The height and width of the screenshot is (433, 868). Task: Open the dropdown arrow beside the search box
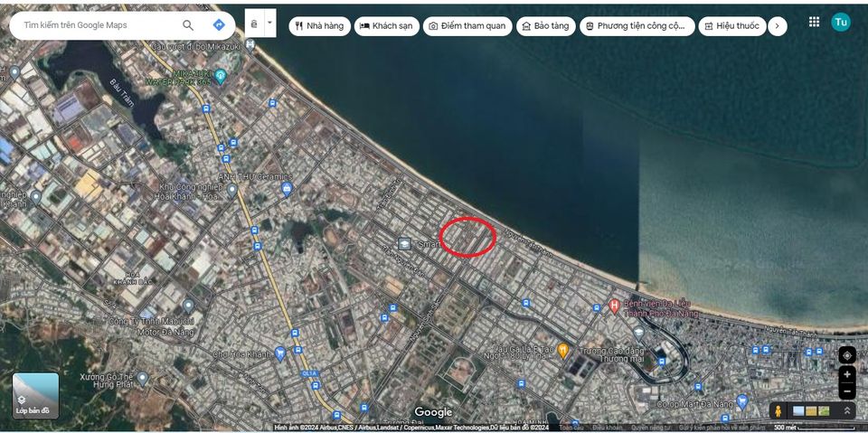pyautogui.click(x=269, y=24)
